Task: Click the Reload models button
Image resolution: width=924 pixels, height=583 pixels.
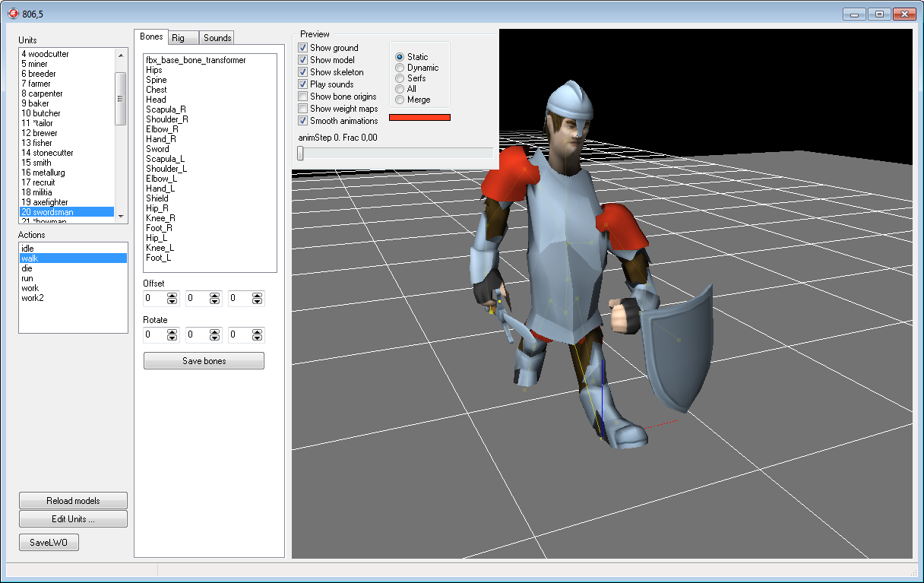Action: click(73, 501)
